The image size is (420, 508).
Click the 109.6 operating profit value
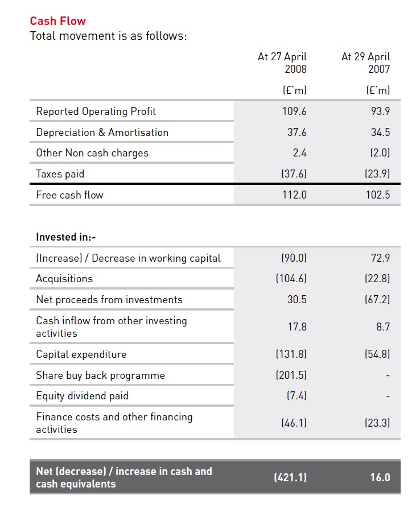294,111
